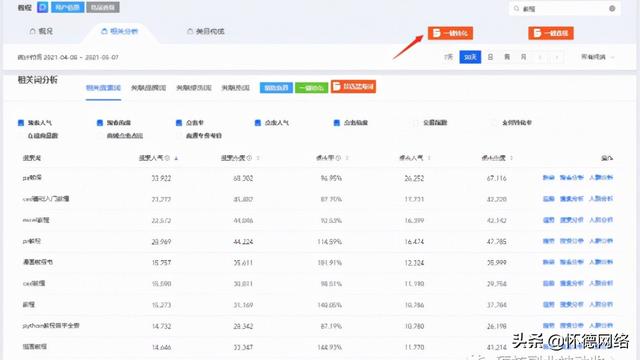Uncheck the 点击人气 metric checkbox

(x=258, y=123)
